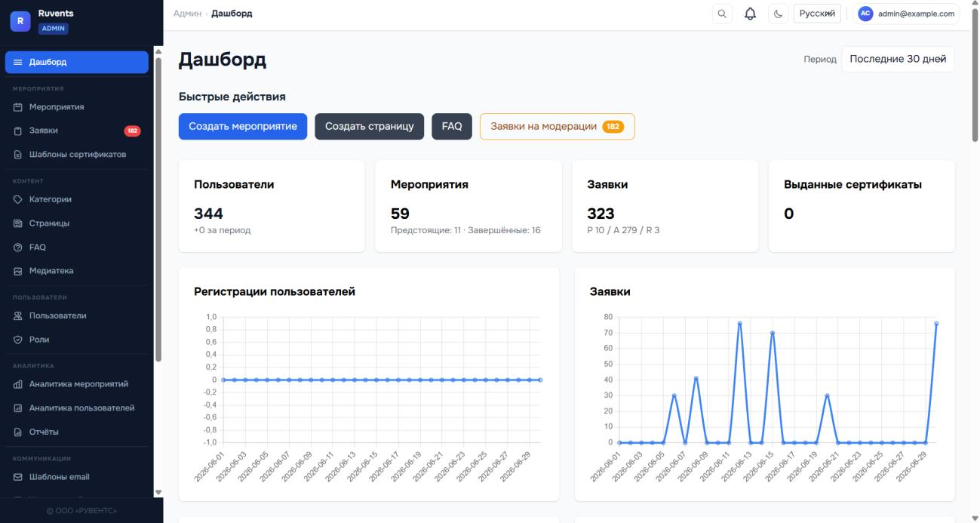Click the search magnifier icon in top bar
Image resolution: width=980 pixels, height=523 pixels.
pyautogui.click(x=722, y=14)
